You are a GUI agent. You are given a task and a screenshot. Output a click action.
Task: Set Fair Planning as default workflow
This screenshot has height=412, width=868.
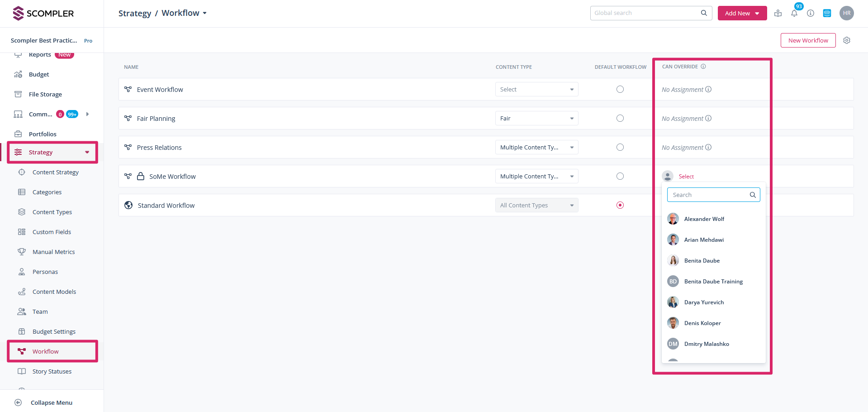[620, 119]
